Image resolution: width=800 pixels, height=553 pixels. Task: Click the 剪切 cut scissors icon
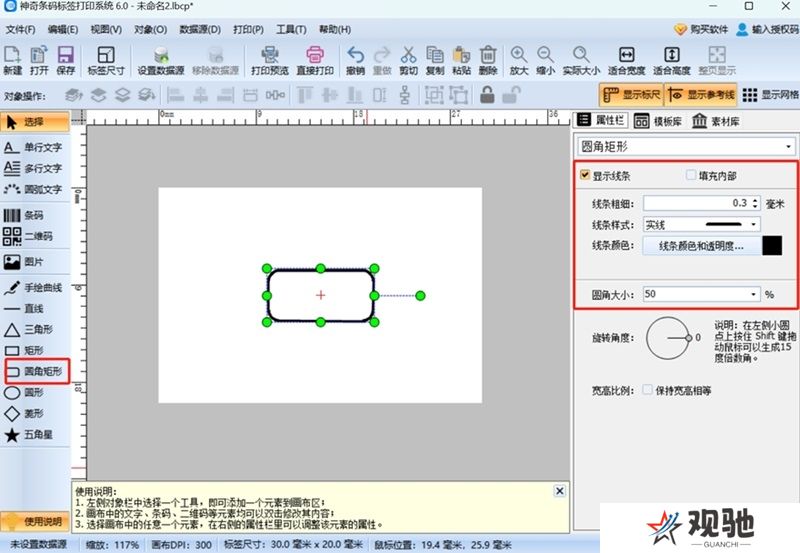coord(408,60)
